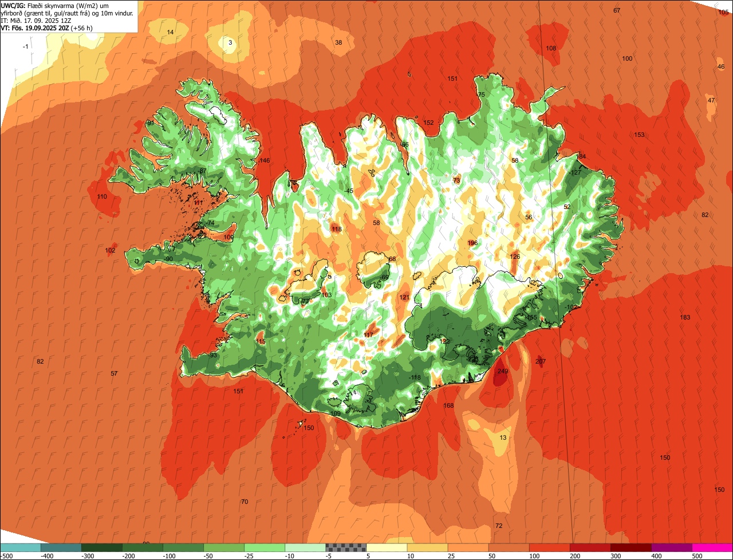Select the pale yellow 5 to 10 legend swatch

(x=387, y=547)
